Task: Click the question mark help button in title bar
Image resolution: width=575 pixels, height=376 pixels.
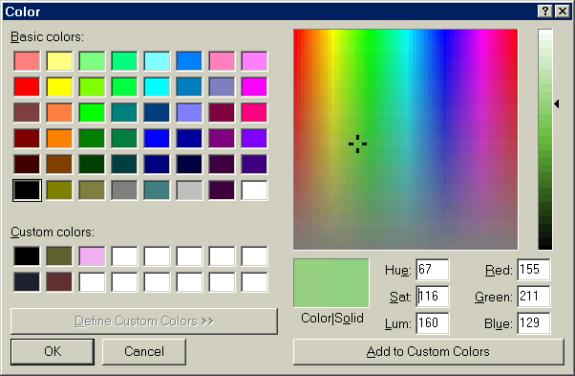Action: pos(545,11)
